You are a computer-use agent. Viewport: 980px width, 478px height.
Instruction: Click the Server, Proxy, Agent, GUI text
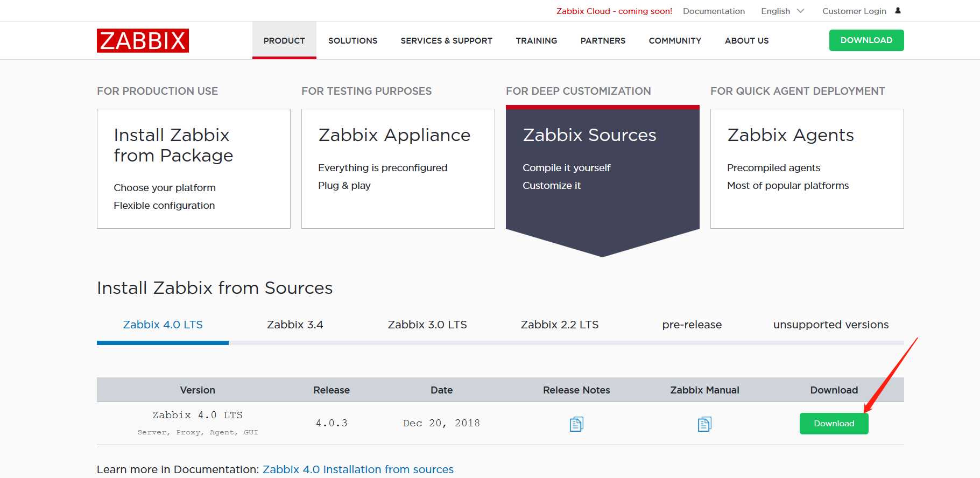[198, 432]
